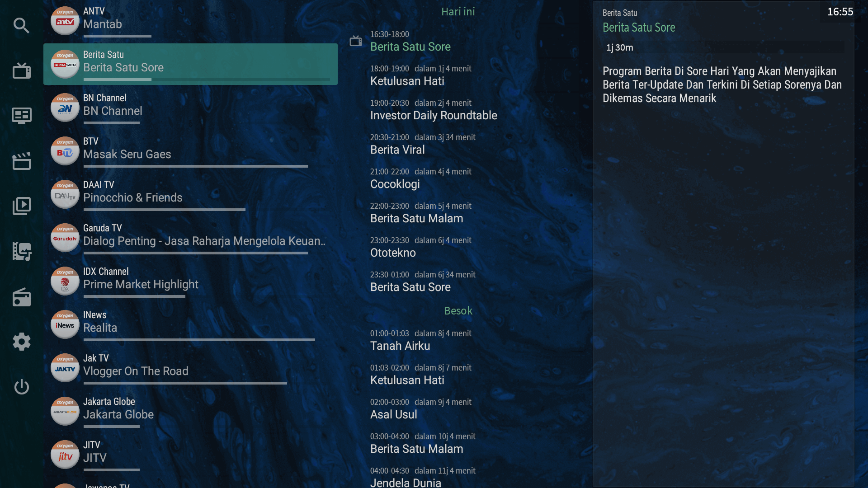Viewport: 868px width, 488px height.
Task: Click the BTV channel logo
Action: [x=65, y=151]
